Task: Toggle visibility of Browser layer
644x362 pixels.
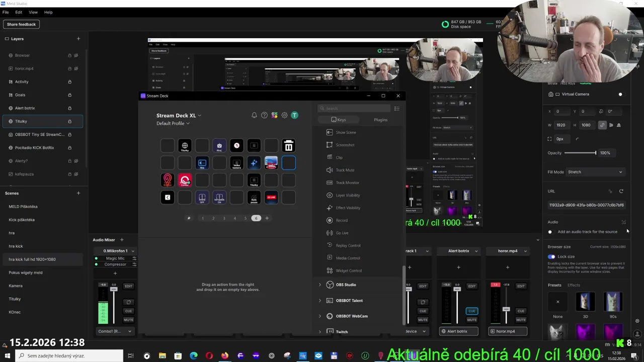Action: tap(76, 55)
